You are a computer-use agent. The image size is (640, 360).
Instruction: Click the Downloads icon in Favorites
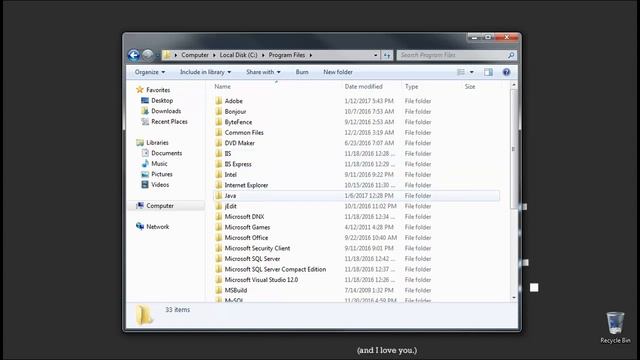(145, 111)
